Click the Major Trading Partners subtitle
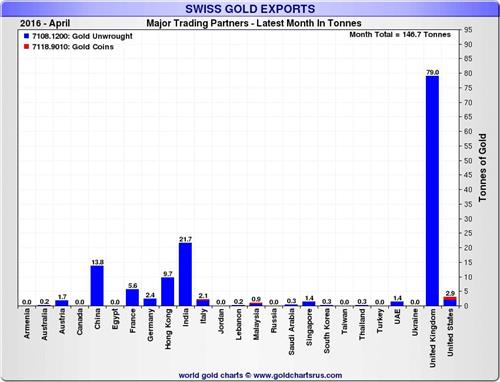This screenshot has width=500, height=382. [254, 23]
